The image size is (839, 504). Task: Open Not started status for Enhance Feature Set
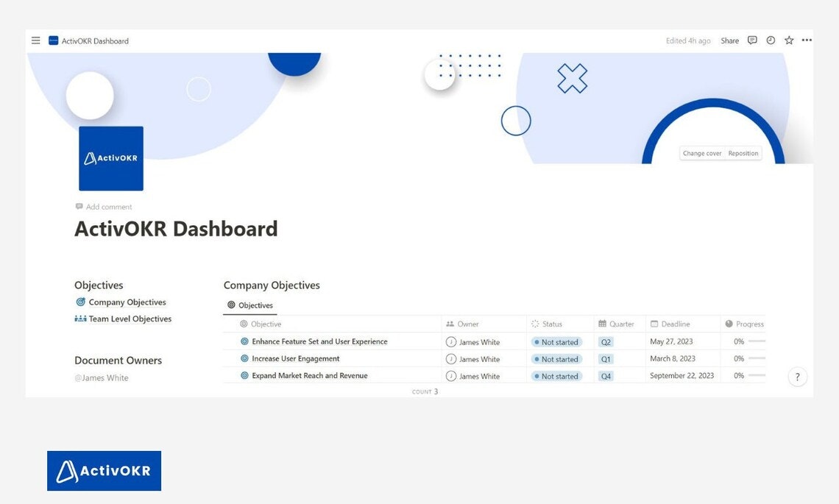556,342
